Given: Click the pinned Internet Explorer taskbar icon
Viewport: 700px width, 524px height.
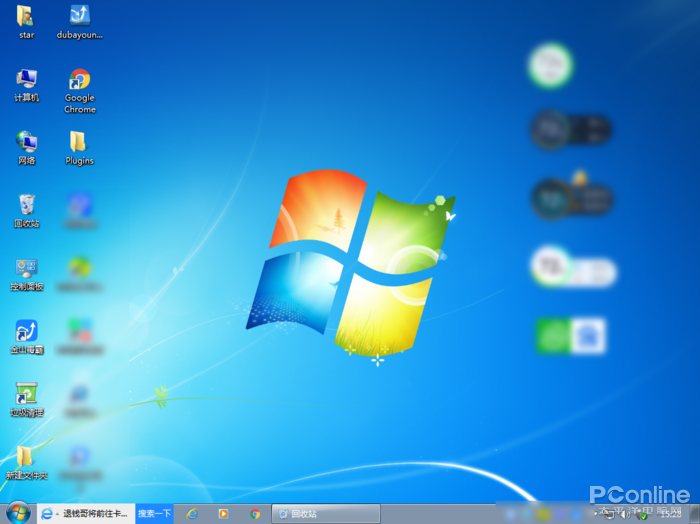Looking at the screenshot, I should (x=192, y=514).
